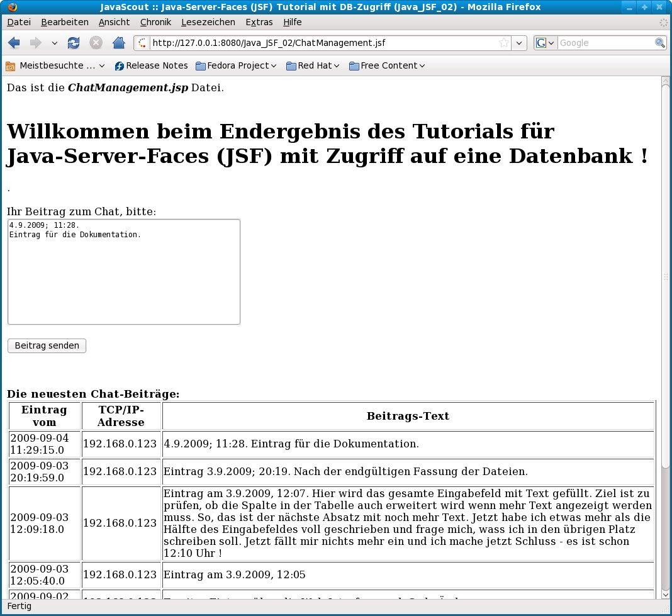Viewport: 672px width, 616px height.
Task: Expand the URL bar history dropdown
Action: [519, 43]
